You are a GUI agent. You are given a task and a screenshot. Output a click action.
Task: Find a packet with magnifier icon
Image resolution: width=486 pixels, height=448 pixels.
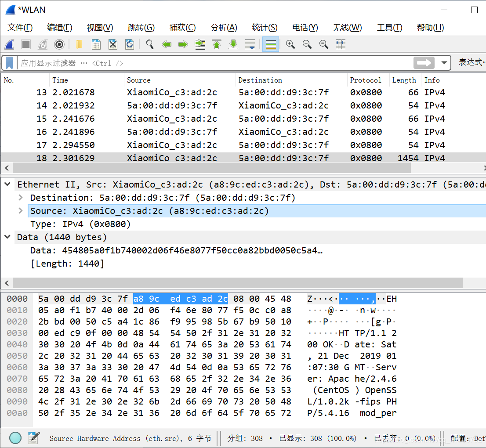coord(150,45)
